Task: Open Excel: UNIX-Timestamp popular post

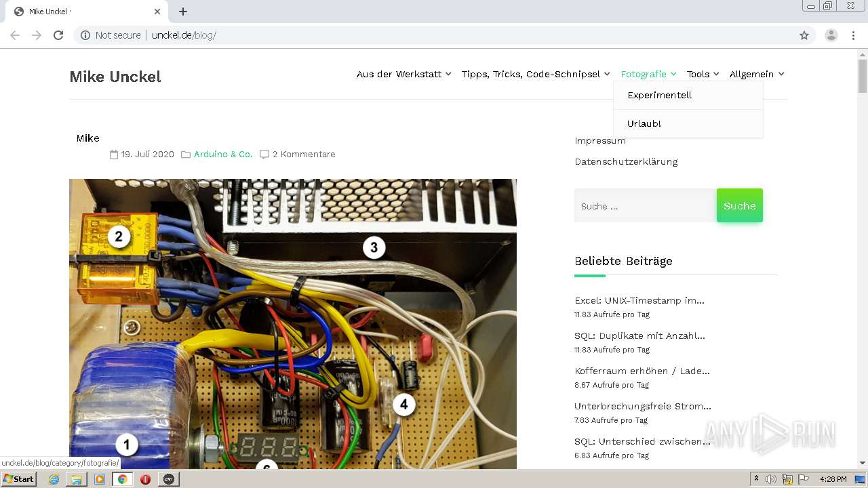Action: point(639,300)
